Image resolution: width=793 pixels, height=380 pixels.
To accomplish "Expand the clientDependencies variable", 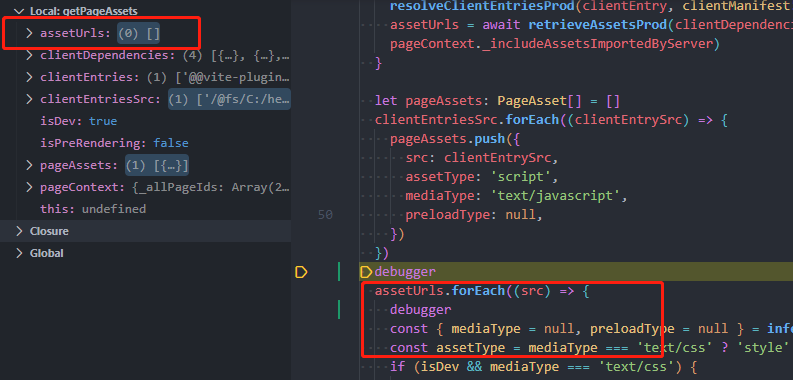I will coord(29,55).
